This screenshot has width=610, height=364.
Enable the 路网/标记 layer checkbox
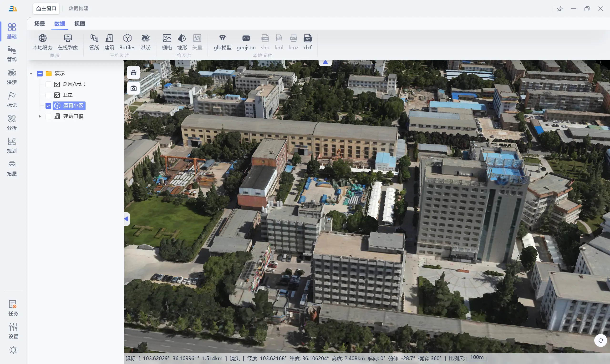(x=48, y=84)
